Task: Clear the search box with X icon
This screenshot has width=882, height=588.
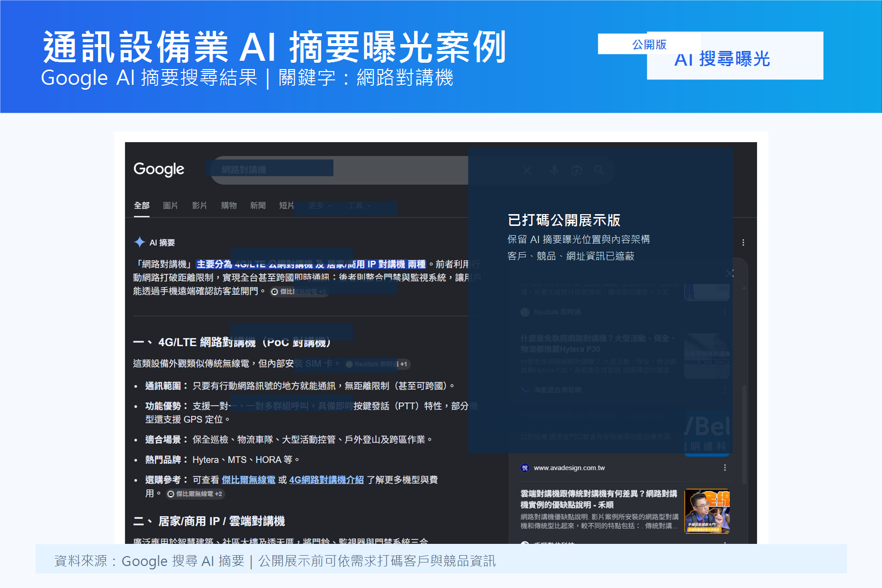Action: tap(527, 170)
